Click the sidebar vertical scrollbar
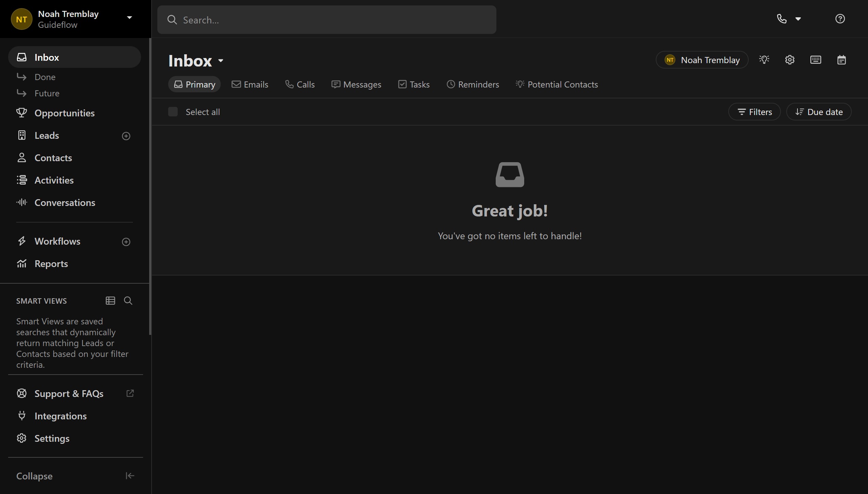The width and height of the screenshot is (868, 494). (x=150, y=187)
